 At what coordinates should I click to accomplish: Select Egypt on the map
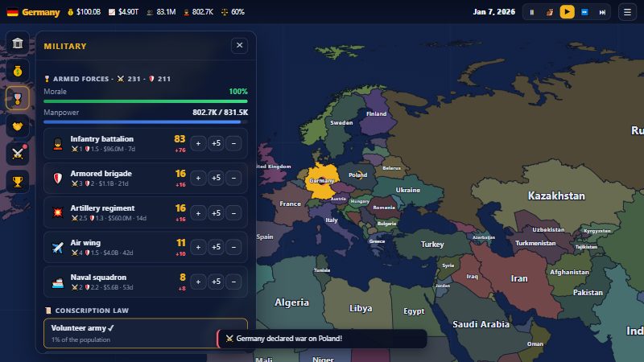(414, 311)
